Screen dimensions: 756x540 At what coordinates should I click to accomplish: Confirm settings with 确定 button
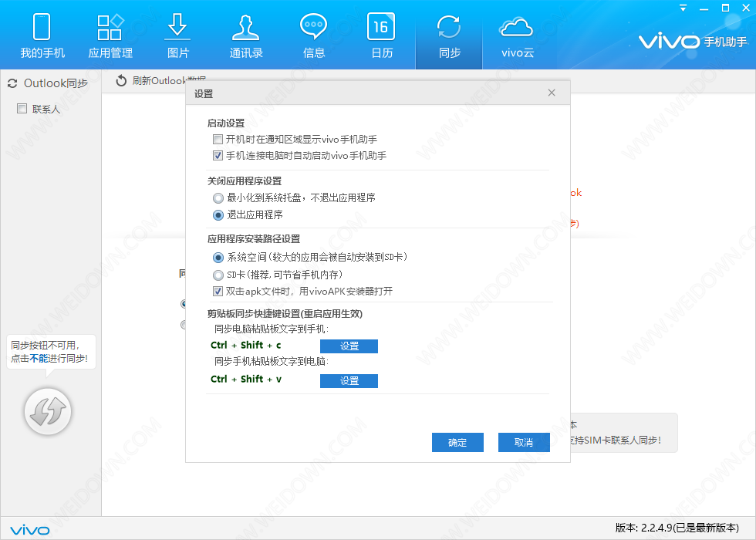coord(457,442)
